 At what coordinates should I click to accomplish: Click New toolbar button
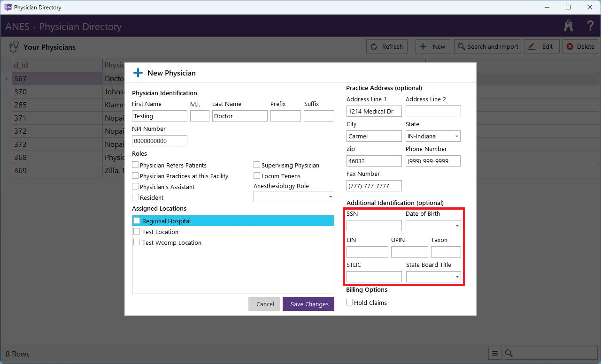(433, 46)
